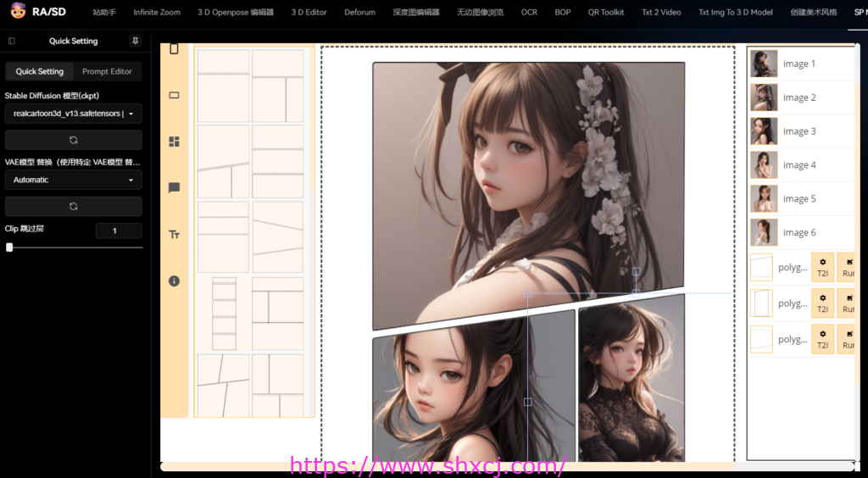
Task: Select the third polygon layer thumbnail
Action: click(761, 339)
